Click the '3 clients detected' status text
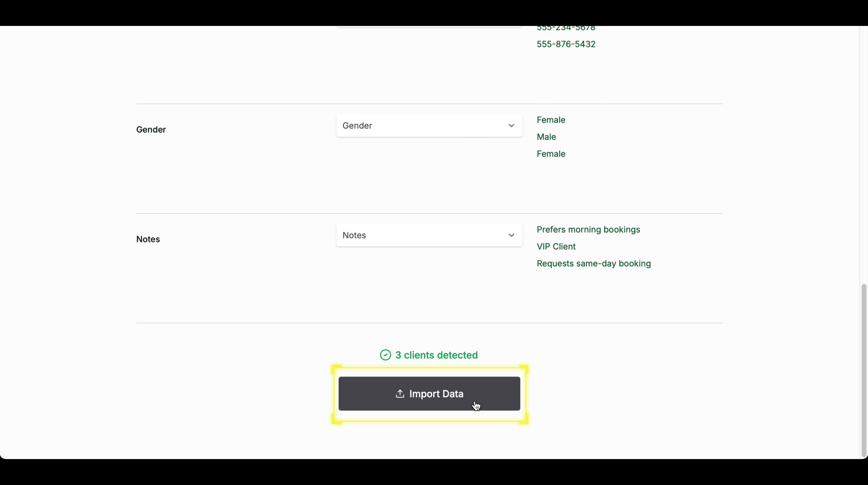The height and width of the screenshot is (485, 868). point(436,355)
